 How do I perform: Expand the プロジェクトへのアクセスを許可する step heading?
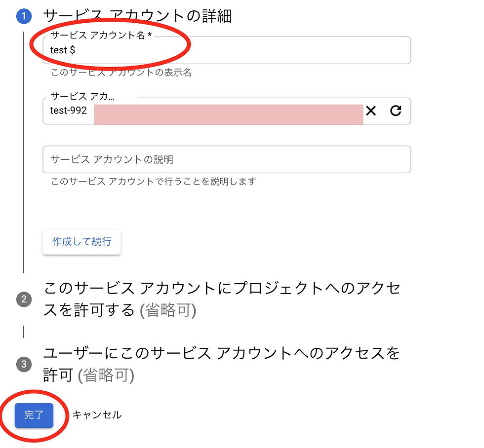[x=222, y=299]
